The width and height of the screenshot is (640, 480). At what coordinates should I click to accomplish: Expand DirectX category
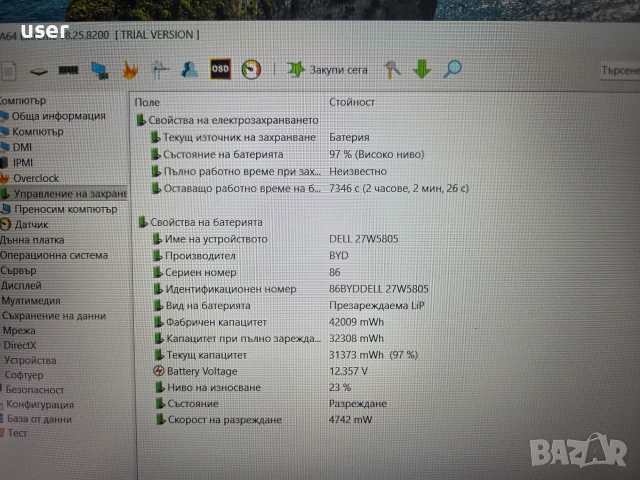point(20,345)
